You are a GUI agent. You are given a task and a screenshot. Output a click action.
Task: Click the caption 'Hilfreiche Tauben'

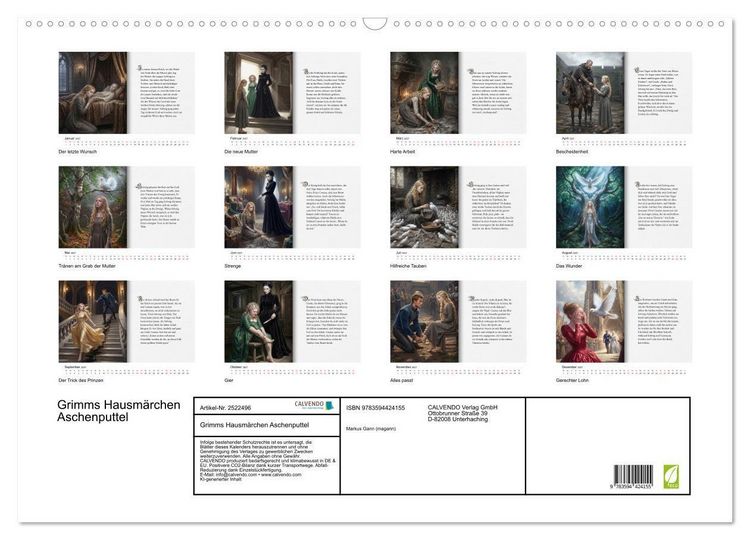click(408, 266)
